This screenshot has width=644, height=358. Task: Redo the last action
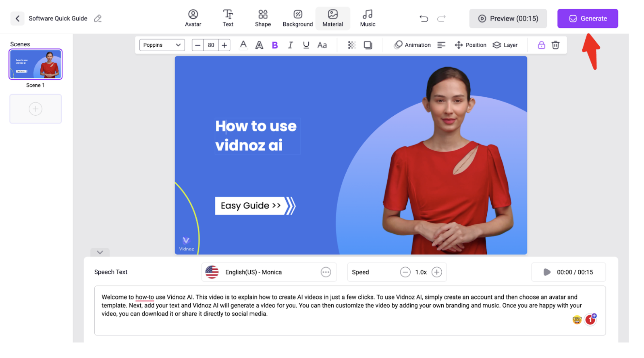click(x=441, y=19)
